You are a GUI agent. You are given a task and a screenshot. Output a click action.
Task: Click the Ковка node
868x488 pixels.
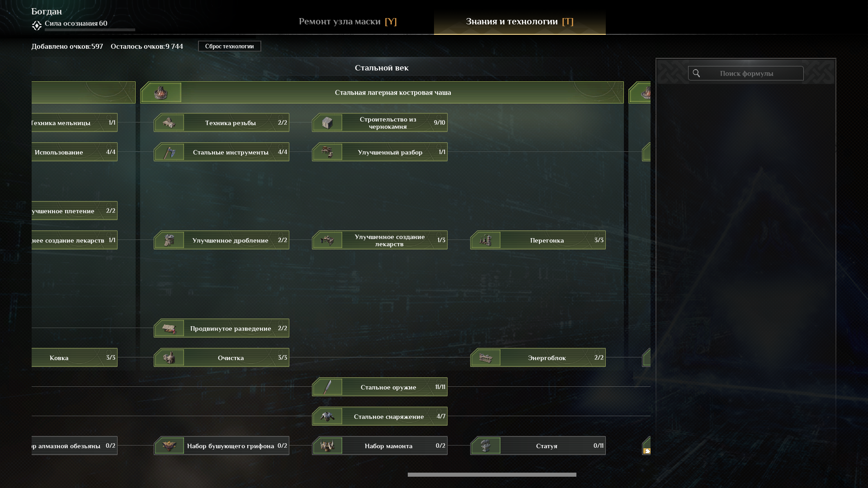point(75,357)
